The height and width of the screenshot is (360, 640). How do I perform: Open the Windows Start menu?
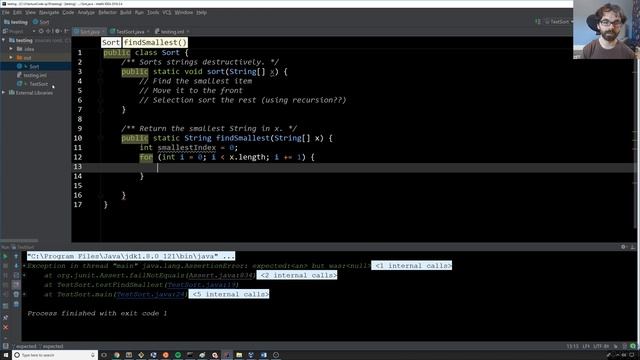6,355
